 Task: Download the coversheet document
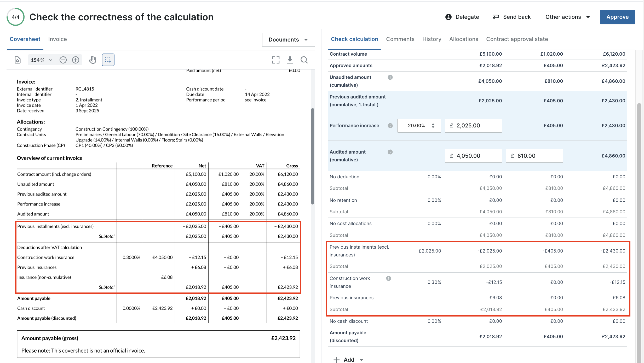pyautogui.click(x=290, y=60)
